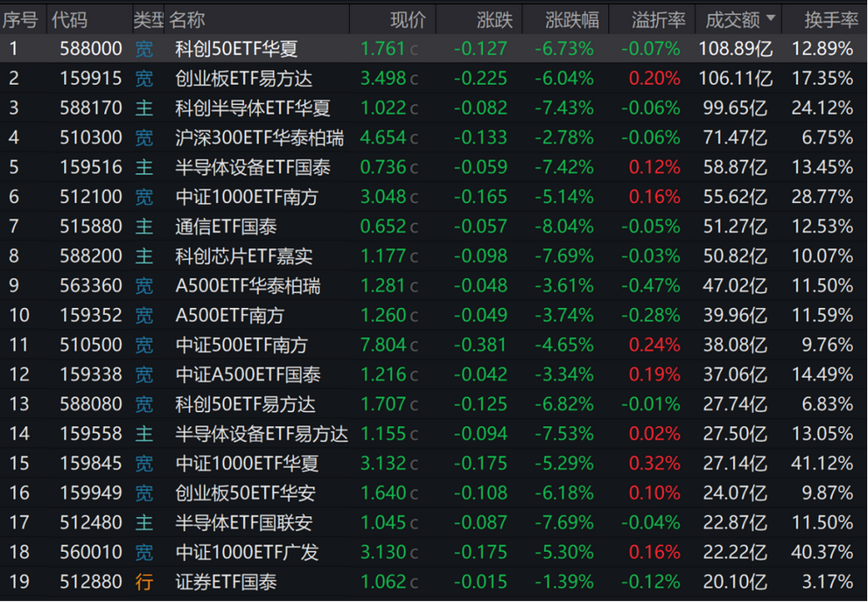Screen dimensions: 868x602
Task: Select 中证1000ETF华夏 in the list
Action: [x=247, y=464]
